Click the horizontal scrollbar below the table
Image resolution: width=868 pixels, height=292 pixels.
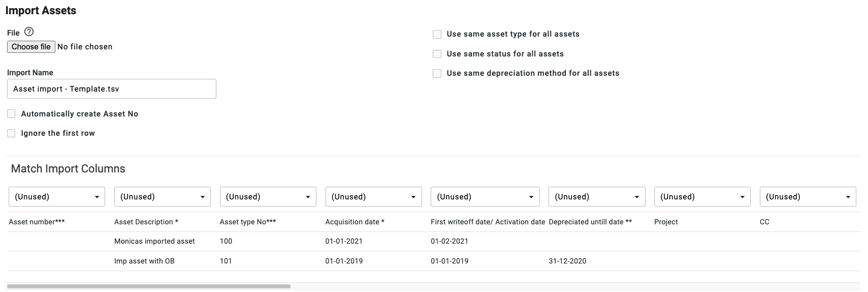tap(148, 286)
